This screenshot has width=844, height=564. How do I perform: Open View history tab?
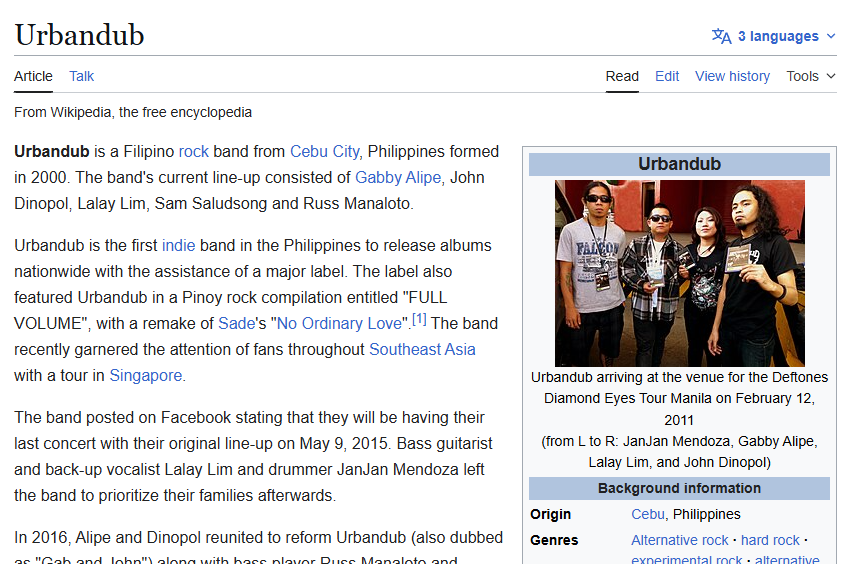pyautogui.click(x=733, y=76)
